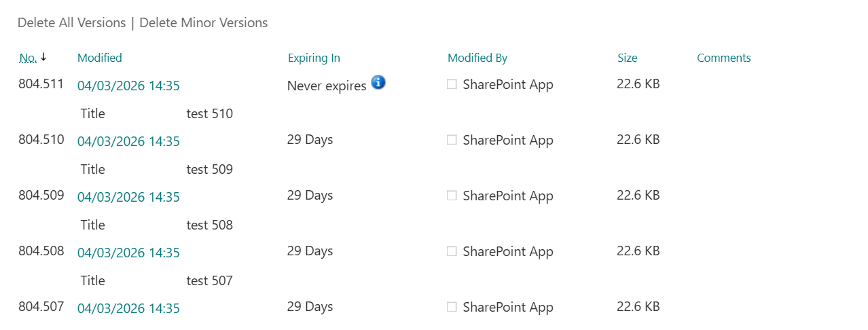Toggle presence checkbox for version 804.507
The image size is (868, 330).
point(452,308)
